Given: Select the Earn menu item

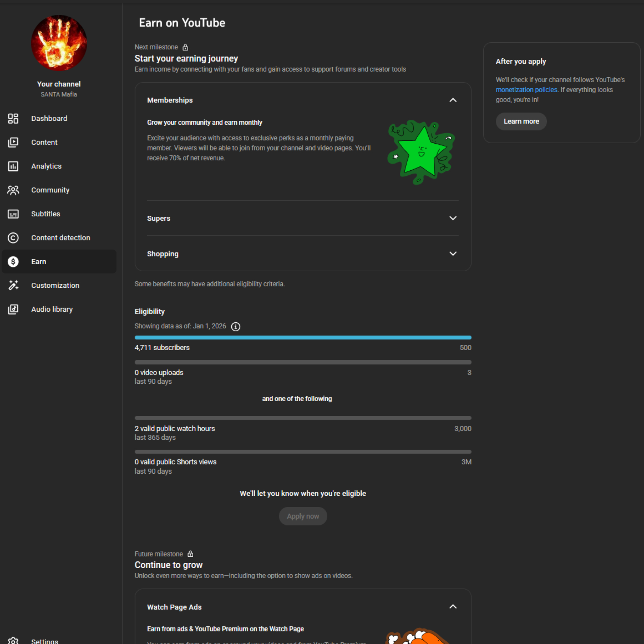Looking at the screenshot, I should [x=59, y=262].
